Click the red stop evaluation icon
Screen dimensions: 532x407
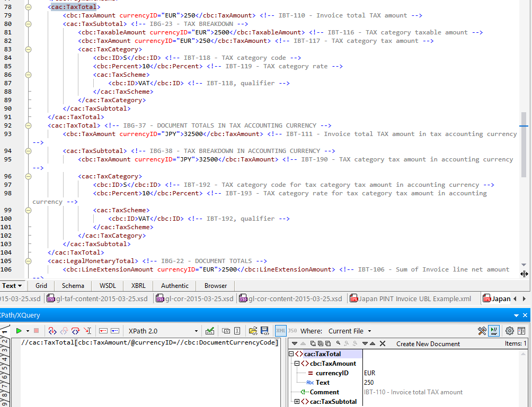click(x=36, y=330)
